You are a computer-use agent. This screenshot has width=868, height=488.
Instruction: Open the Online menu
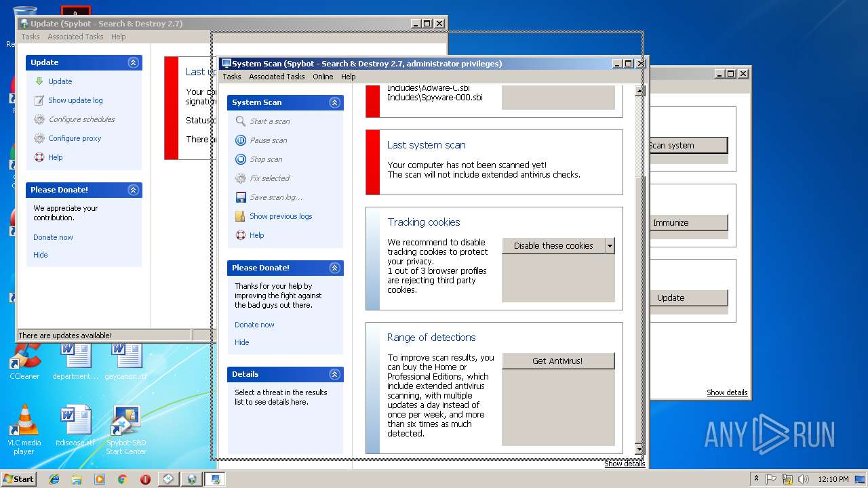point(323,77)
